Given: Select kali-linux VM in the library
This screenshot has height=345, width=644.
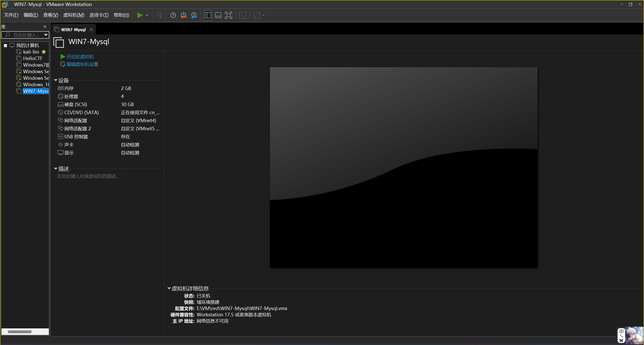Looking at the screenshot, I should (x=31, y=52).
